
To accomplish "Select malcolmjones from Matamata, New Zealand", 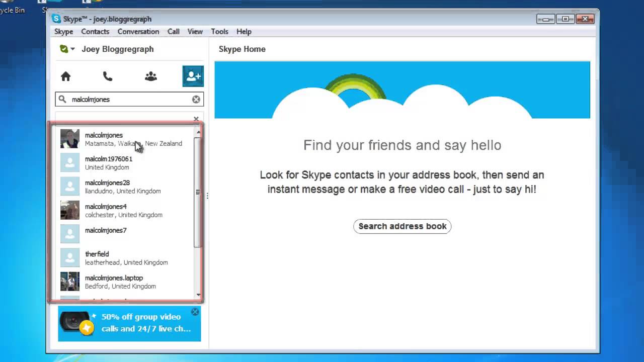I will tap(126, 139).
